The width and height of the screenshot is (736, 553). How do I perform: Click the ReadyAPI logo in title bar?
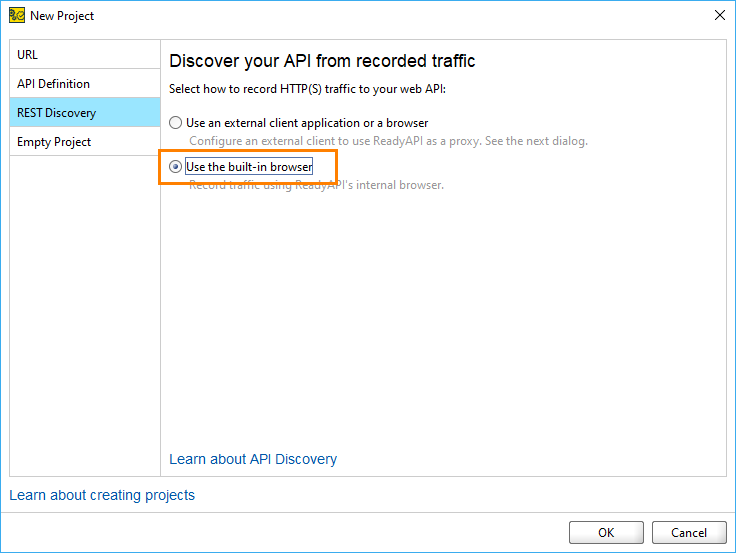click(x=17, y=15)
